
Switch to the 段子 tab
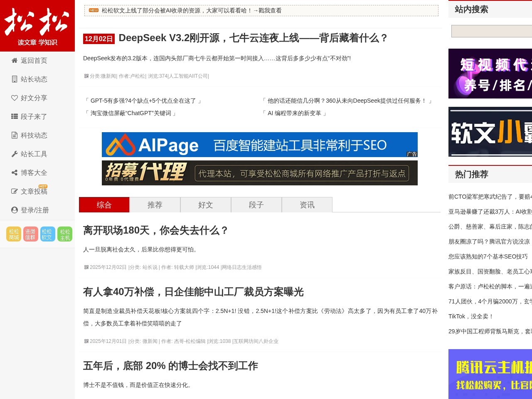pos(256,204)
